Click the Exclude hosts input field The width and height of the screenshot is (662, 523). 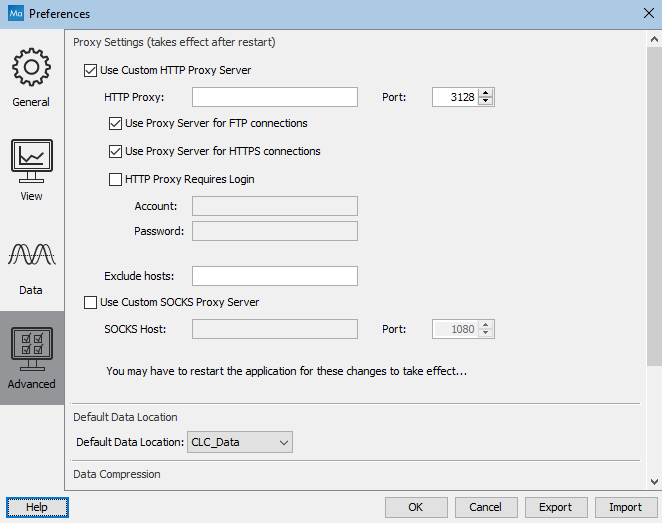click(275, 276)
